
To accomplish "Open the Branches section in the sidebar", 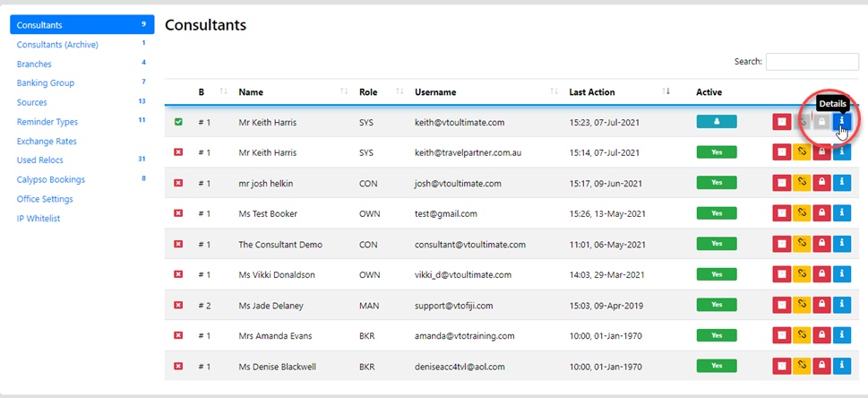I will 34,64.
